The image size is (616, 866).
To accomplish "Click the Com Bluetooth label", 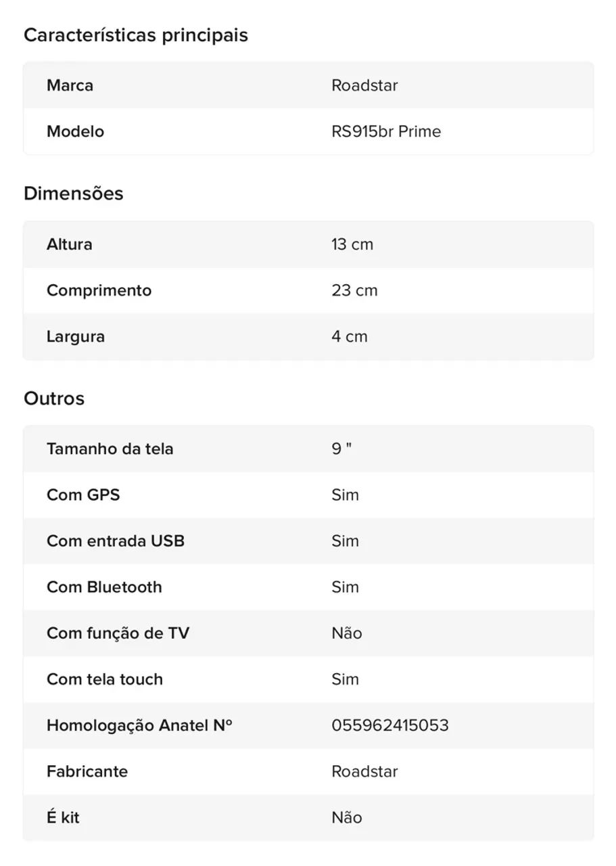I will click(104, 587).
